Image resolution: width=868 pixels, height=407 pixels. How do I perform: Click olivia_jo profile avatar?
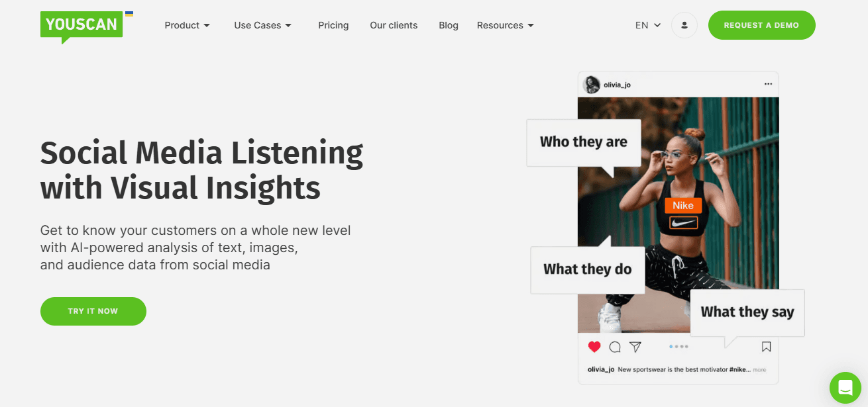(x=592, y=85)
